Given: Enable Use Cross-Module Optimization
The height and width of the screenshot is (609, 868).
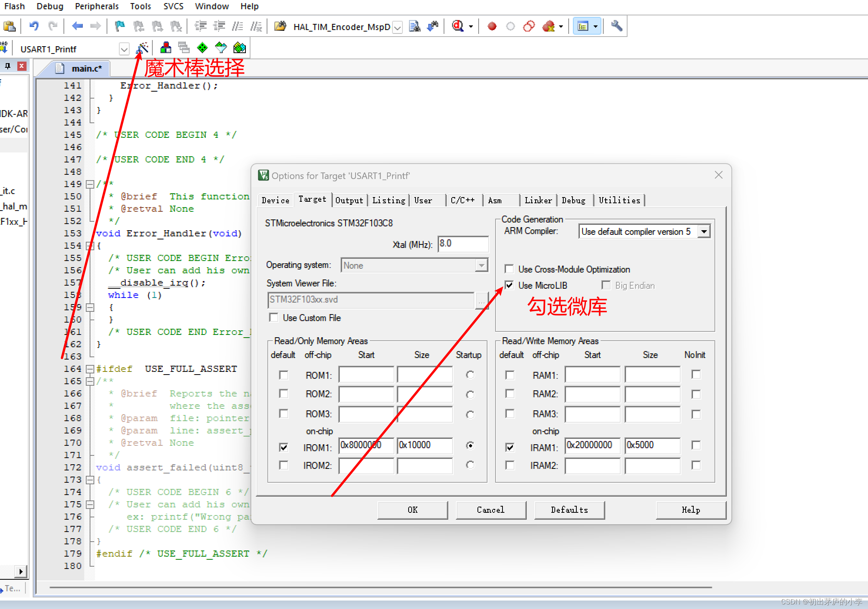Looking at the screenshot, I should 509,269.
